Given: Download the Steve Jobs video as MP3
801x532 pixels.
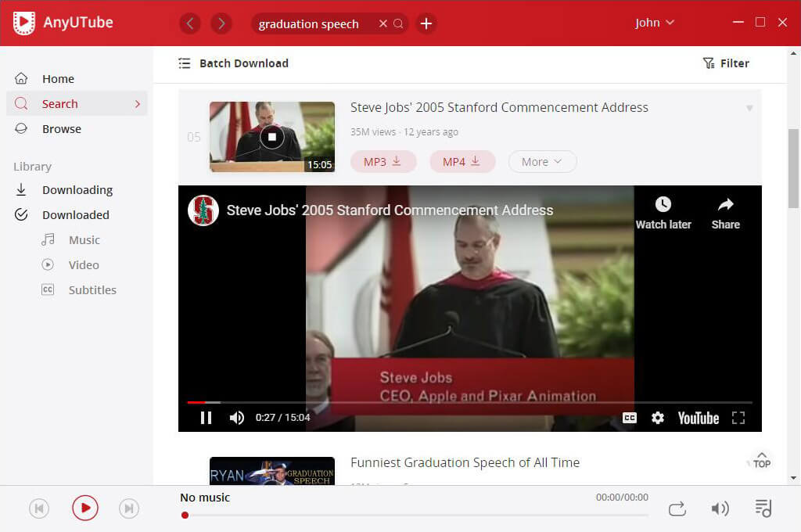Looking at the screenshot, I should (x=383, y=162).
